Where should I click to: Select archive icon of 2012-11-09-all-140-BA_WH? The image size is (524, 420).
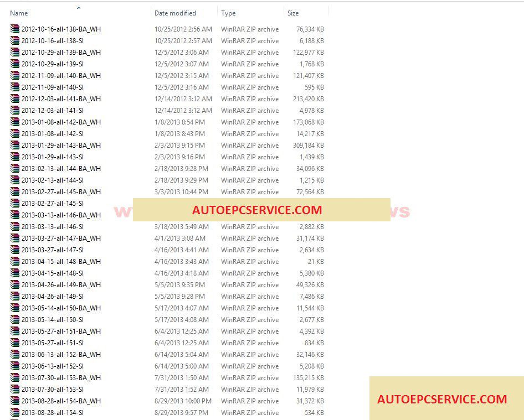[x=15, y=75]
